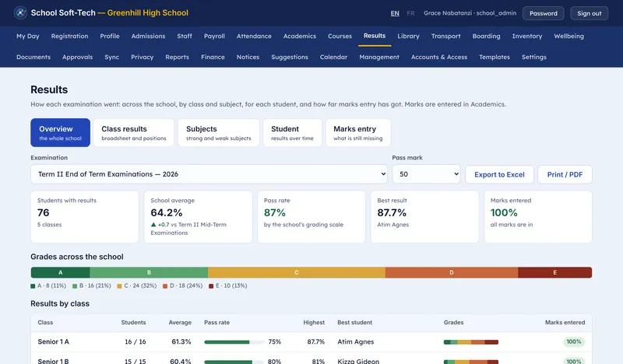Open the Sync section
This screenshot has width=623, height=364.
(111, 57)
